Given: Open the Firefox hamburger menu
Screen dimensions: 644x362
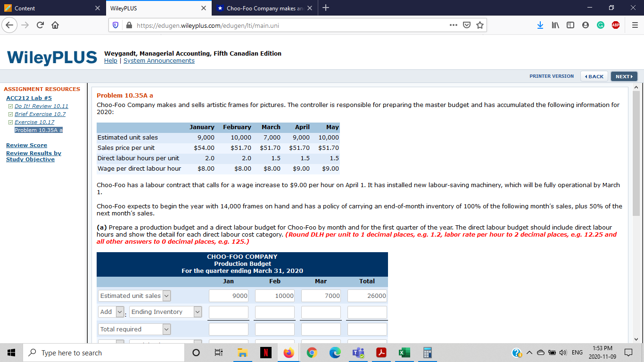Looking at the screenshot, I should coord(635,25).
